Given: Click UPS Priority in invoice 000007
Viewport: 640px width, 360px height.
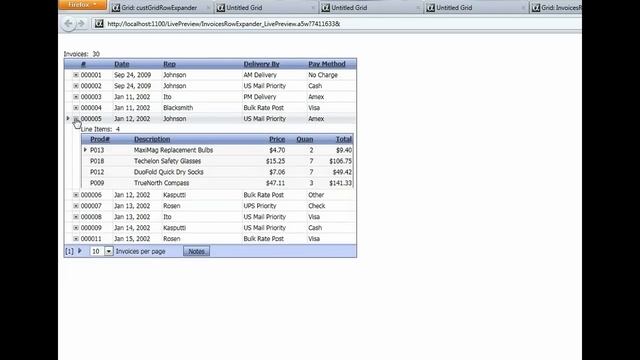Looking at the screenshot, I should (260, 206).
